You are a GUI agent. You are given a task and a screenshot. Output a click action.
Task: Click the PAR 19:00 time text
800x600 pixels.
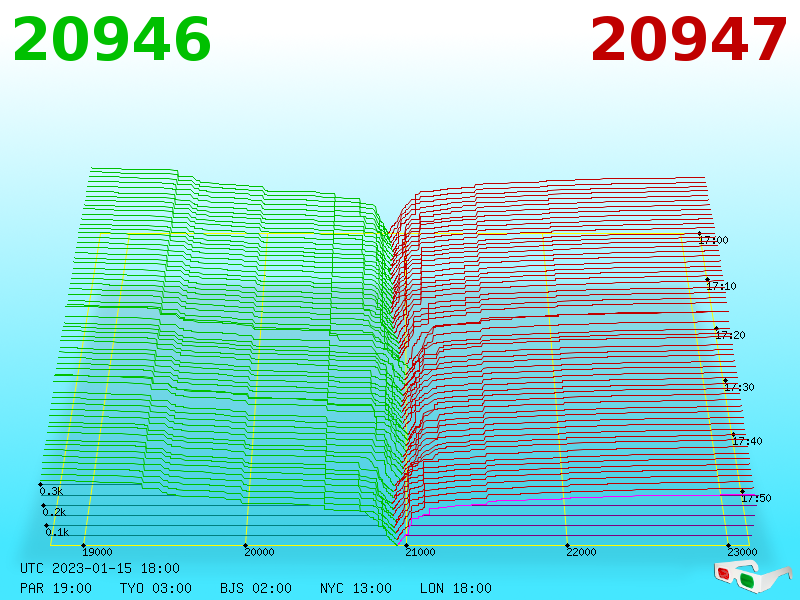(56, 588)
